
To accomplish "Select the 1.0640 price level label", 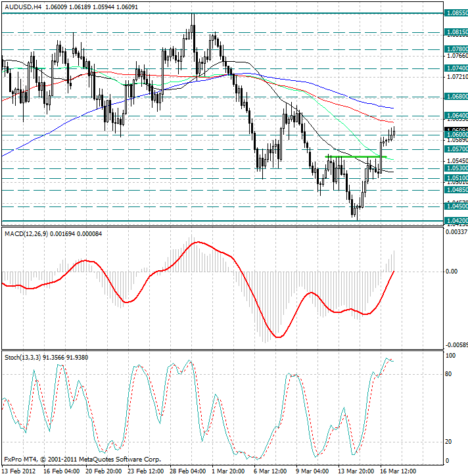I will (456, 116).
